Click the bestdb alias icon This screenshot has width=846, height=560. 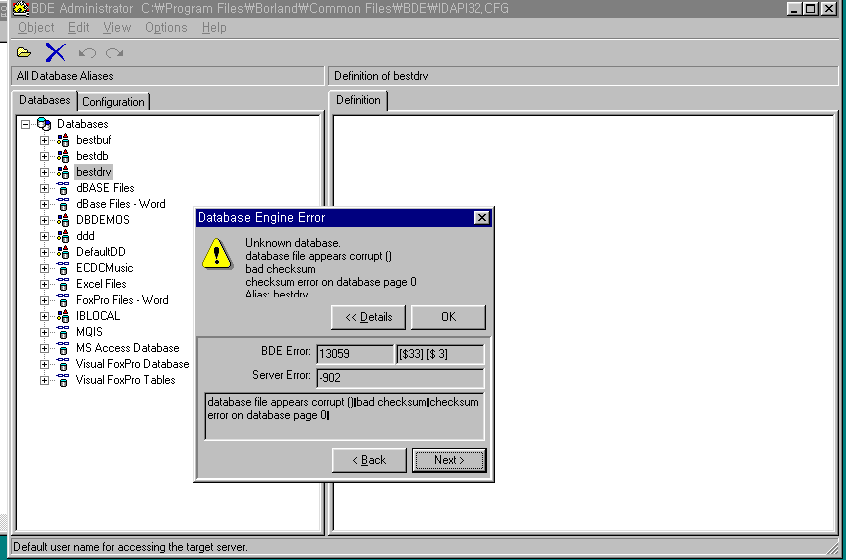[x=63, y=156]
